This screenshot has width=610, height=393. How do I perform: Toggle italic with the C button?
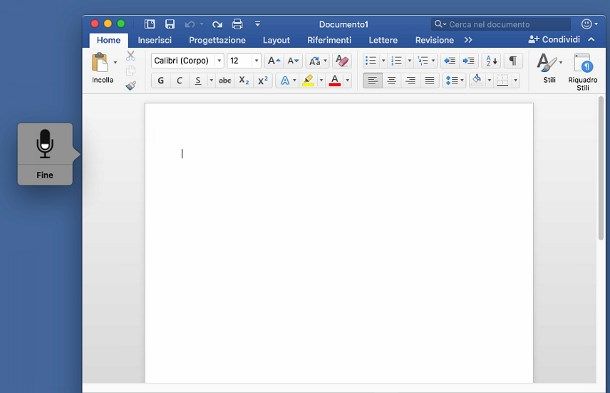point(179,81)
